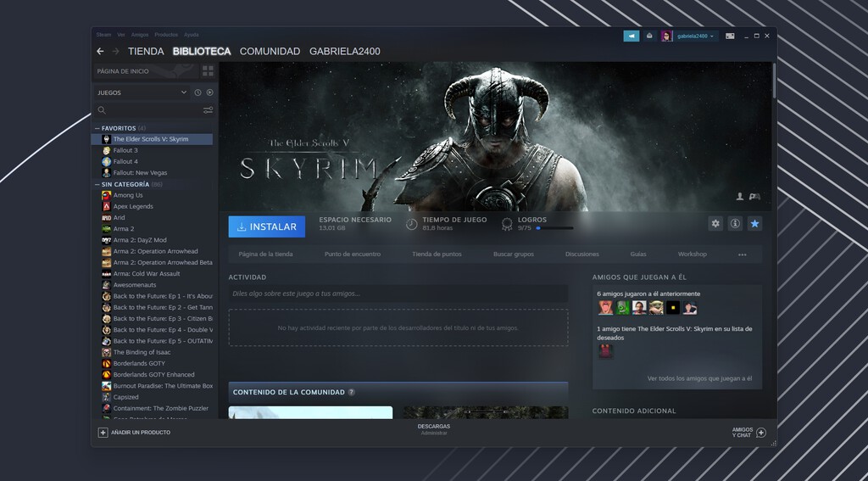
Task: Click the INSTALAR button
Action: pos(267,227)
